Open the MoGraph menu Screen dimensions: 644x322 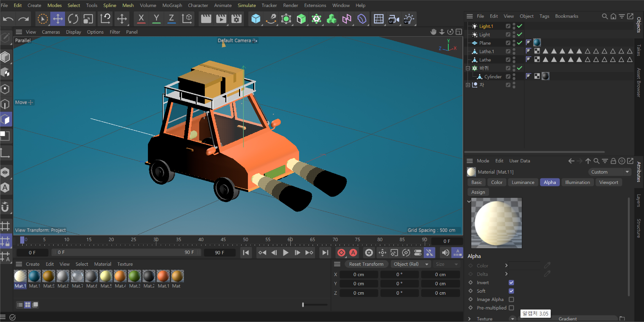tap(172, 5)
